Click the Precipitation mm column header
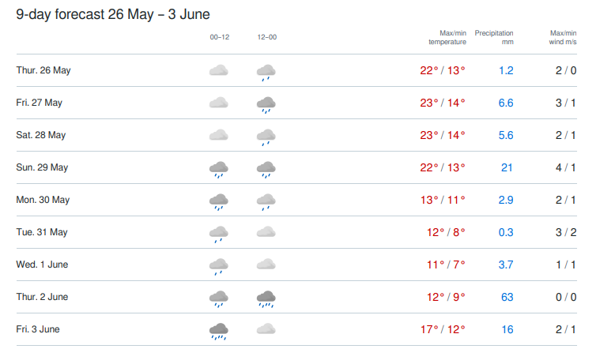This screenshot has width=600, height=364. point(494,37)
